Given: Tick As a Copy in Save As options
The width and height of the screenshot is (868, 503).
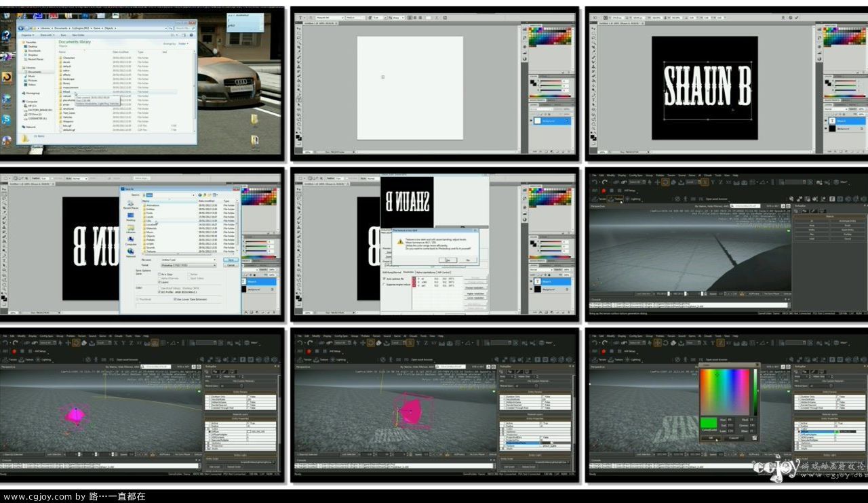Looking at the screenshot, I should tap(159, 274).
